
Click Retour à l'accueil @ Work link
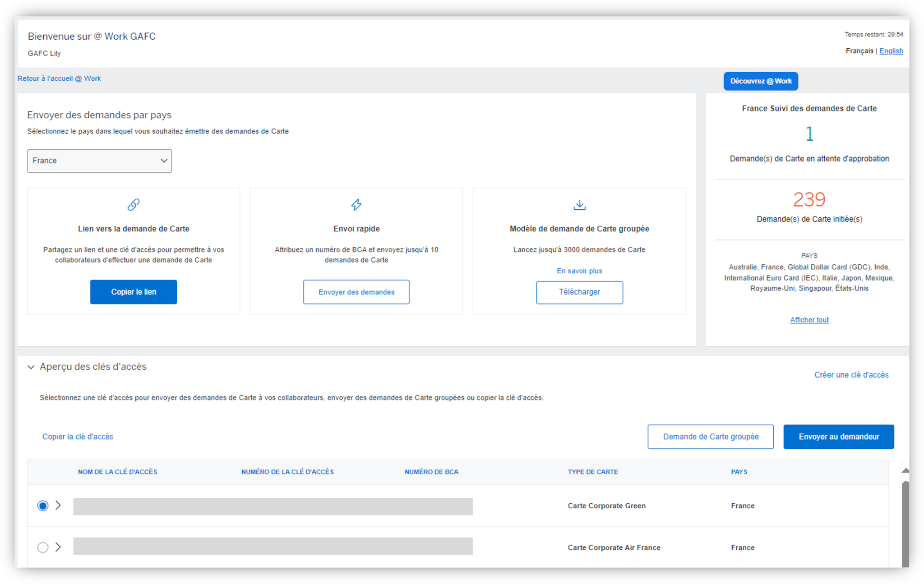(x=59, y=78)
